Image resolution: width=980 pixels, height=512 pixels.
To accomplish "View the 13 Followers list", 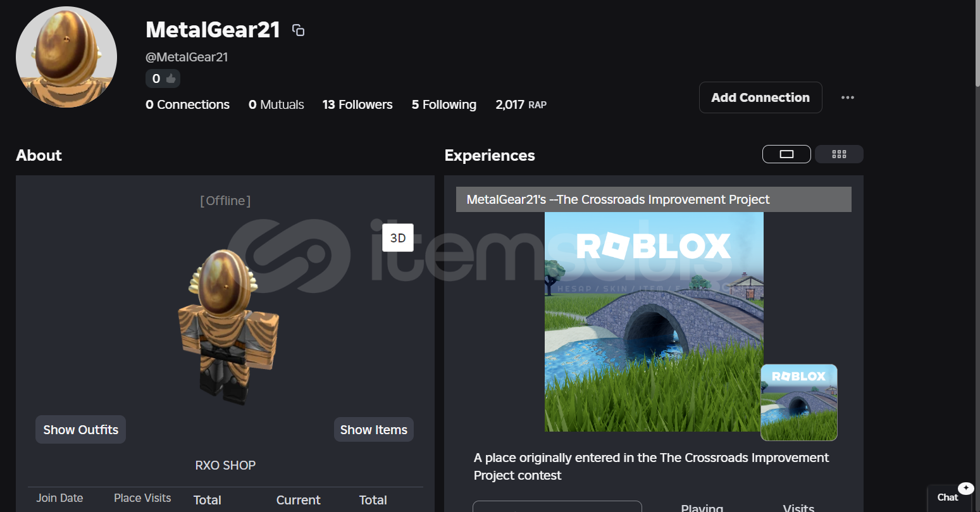I will click(357, 104).
